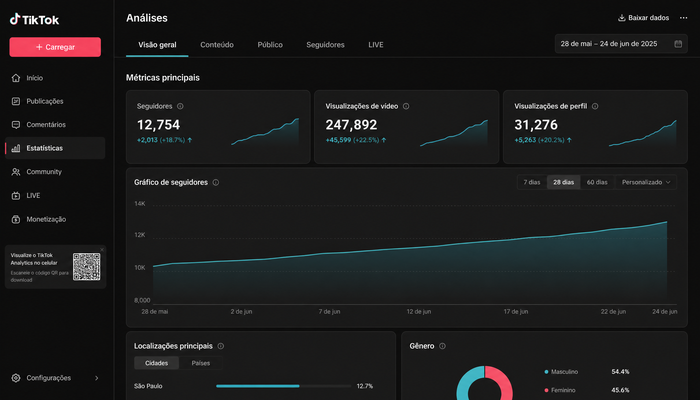Open Comentários in sidebar

coord(55,125)
